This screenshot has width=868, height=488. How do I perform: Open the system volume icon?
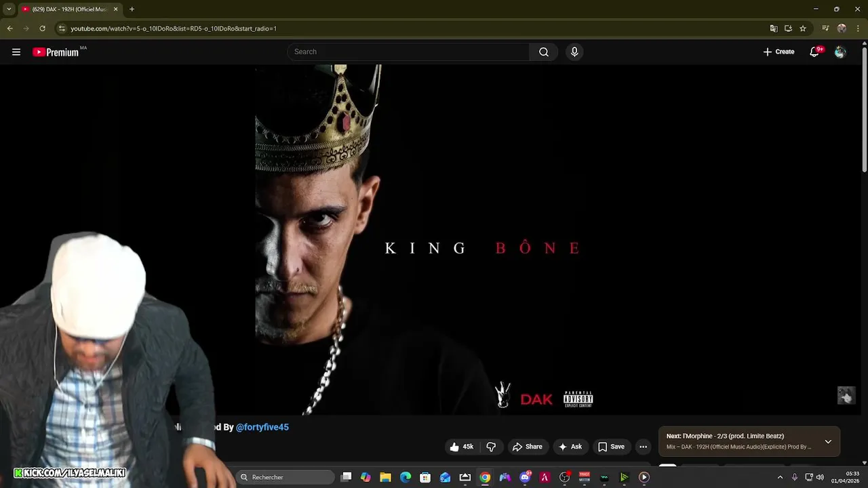[x=820, y=477]
